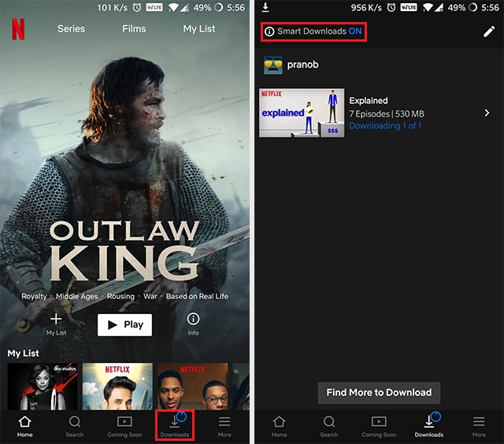
Task: Select Downloads tab in right screen
Action: point(429,425)
